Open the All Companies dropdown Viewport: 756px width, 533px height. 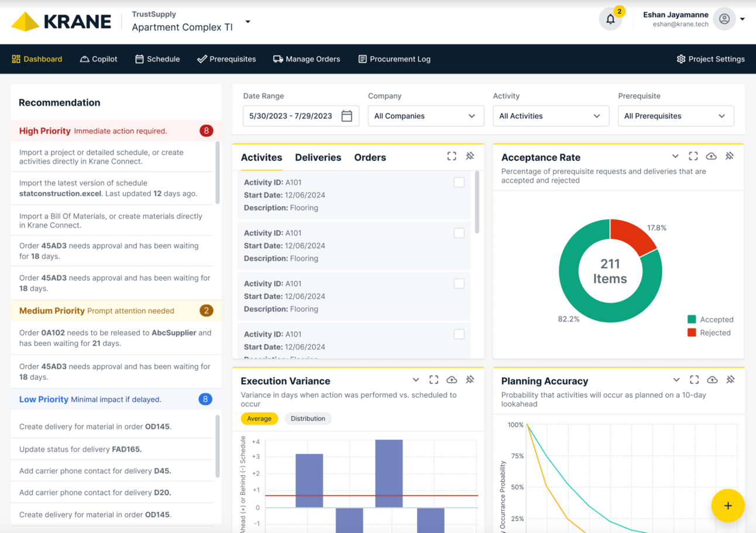tap(425, 116)
